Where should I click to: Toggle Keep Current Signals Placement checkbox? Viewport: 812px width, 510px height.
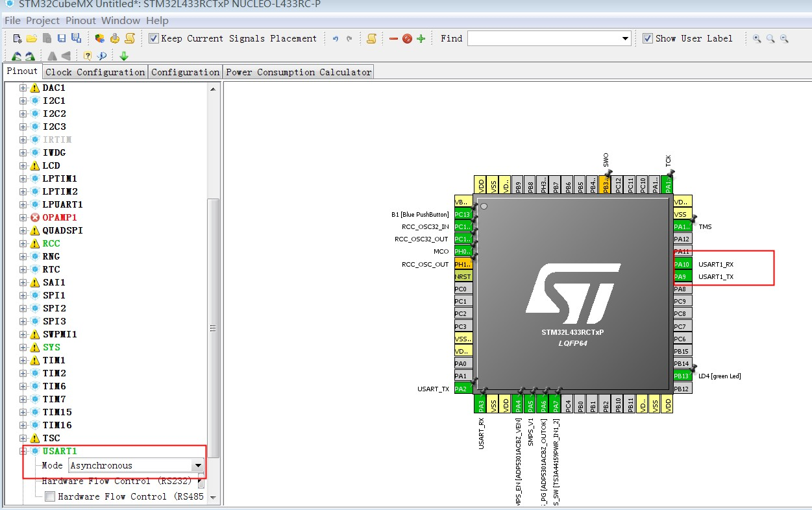(153, 38)
